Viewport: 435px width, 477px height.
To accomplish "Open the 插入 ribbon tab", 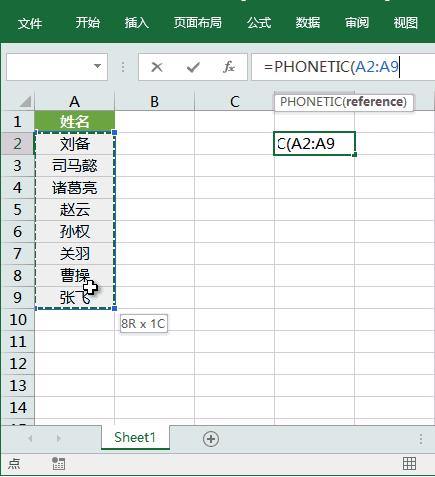I will [137, 23].
